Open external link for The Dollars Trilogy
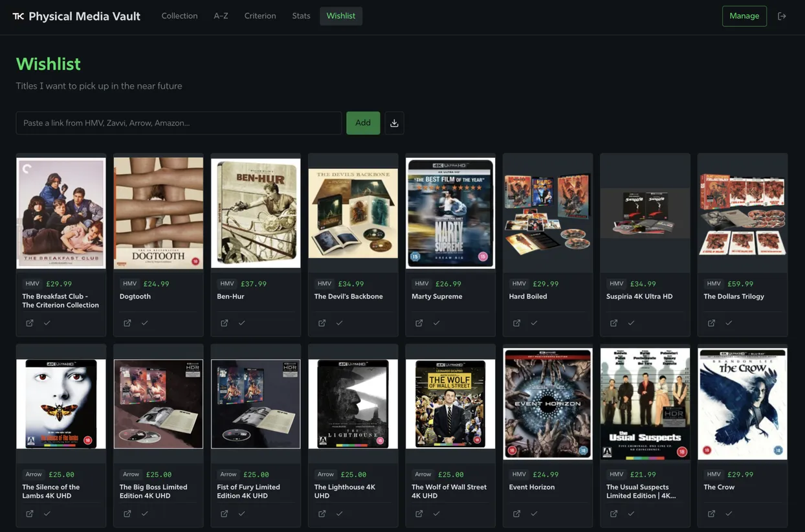Screen dimensions: 805x532 (x=712, y=323)
